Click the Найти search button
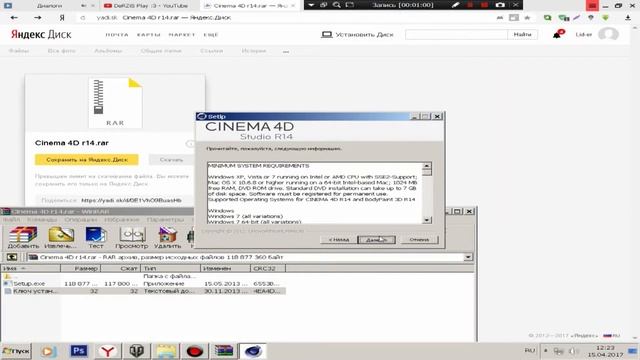The width and height of the screenshot is (640, 360). pos(522,34)
